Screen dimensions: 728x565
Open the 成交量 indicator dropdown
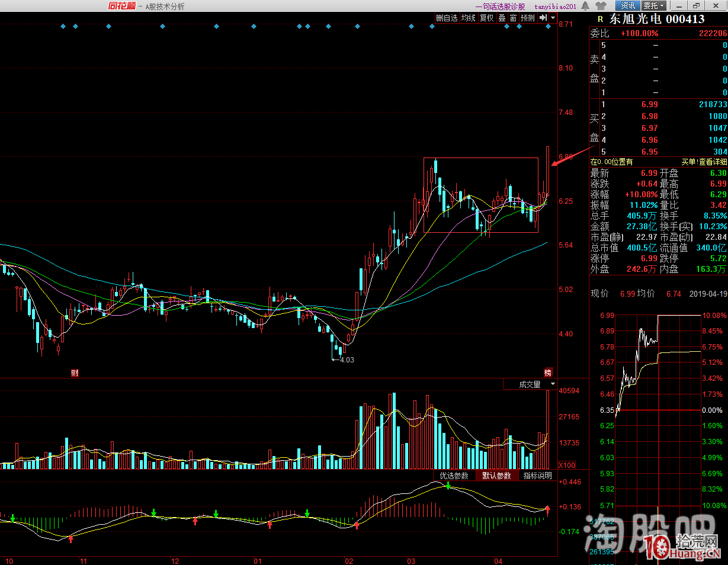[530, 384]
